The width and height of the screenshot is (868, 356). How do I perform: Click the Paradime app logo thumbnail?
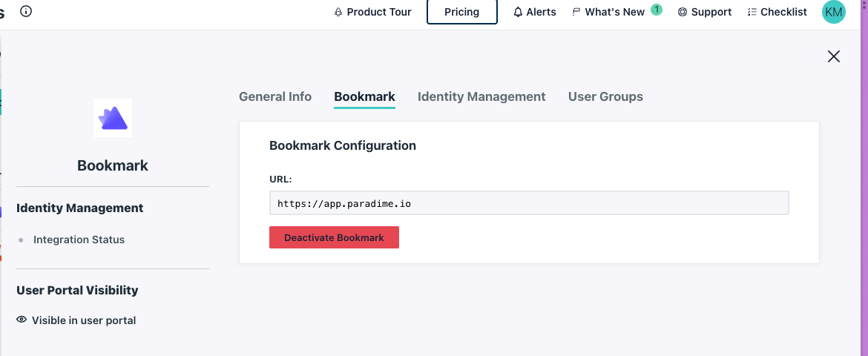112,118
